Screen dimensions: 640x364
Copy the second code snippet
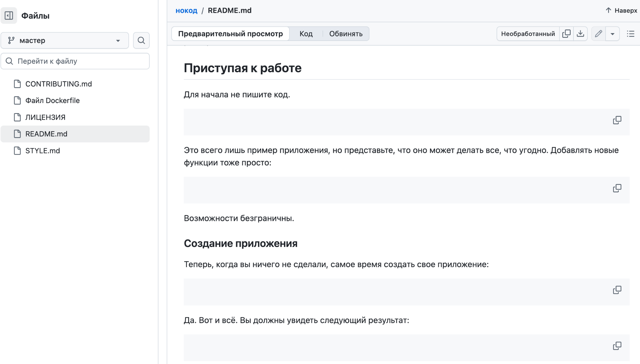click(617, 188)
